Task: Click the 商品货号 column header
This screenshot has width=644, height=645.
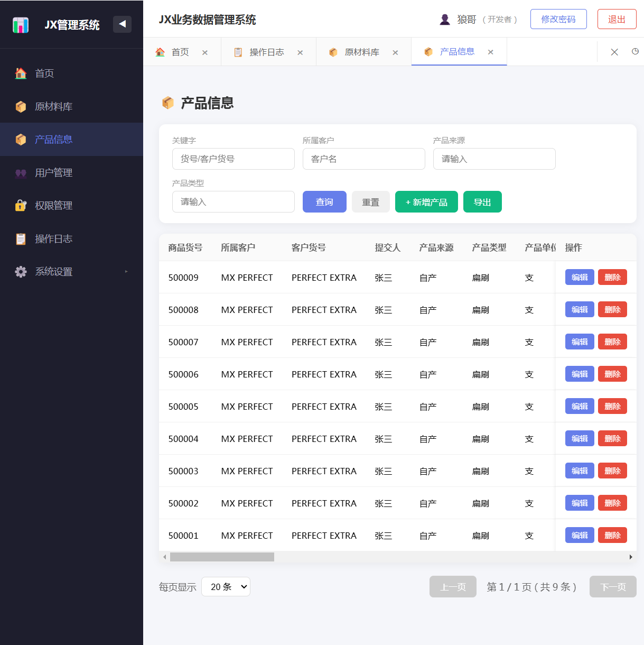Action: (185, 247)
